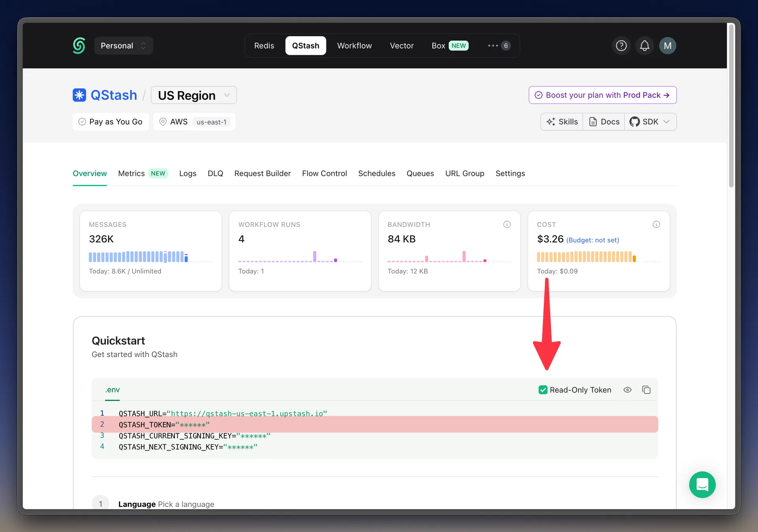
Task: Switch to the Request Builder tab
Action: tap(263, 173)
